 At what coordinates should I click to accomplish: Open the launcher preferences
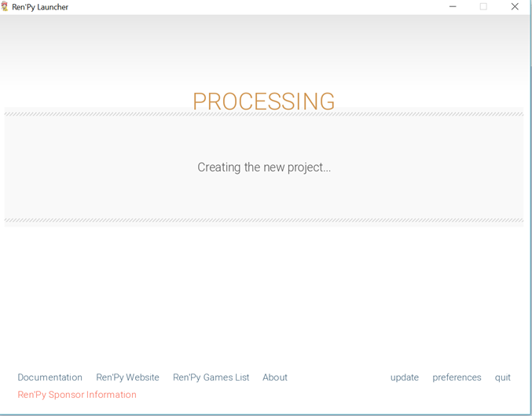pos(457,377)
